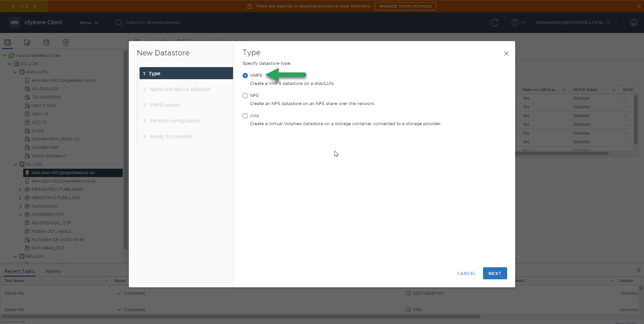This screenshot has width=644, height=324.
Task: Select host esxi-zlon-001.jorgedelacruz.es in tree
Action: point(63,173)
